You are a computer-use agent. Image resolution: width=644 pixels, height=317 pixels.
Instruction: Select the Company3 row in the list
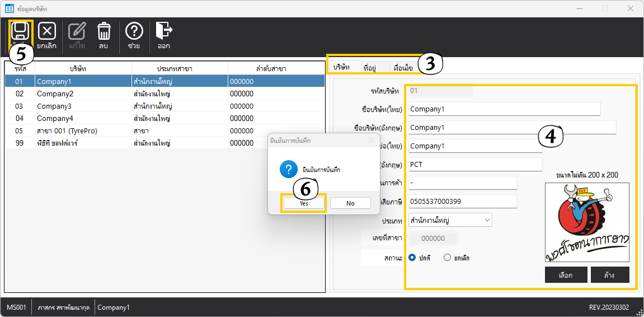tap(54, 106)
